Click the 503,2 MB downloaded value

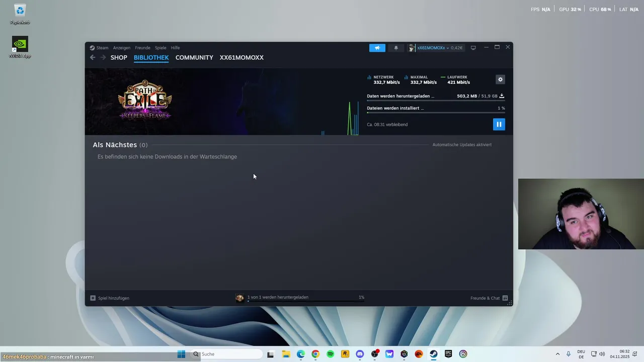467,96
